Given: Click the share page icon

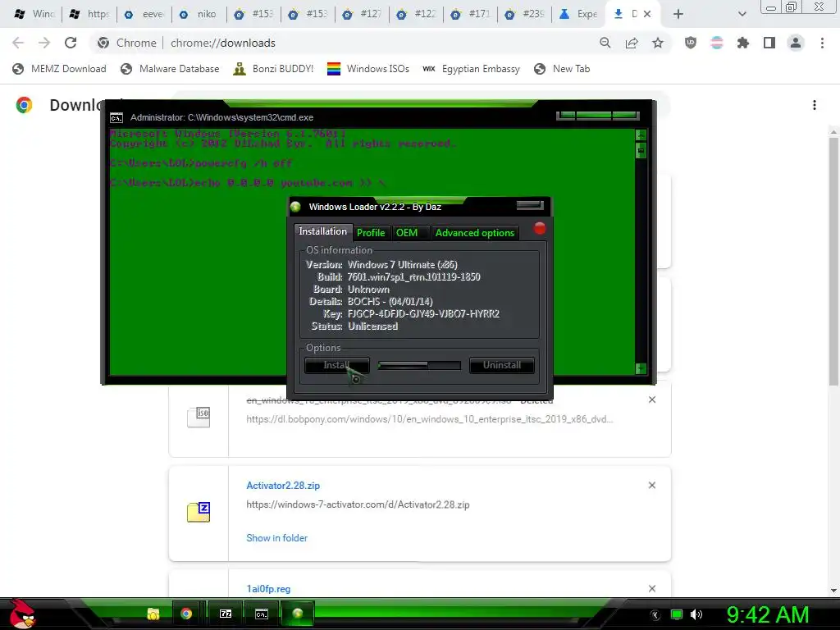Looking at the screenshot, I should [632, 43].
